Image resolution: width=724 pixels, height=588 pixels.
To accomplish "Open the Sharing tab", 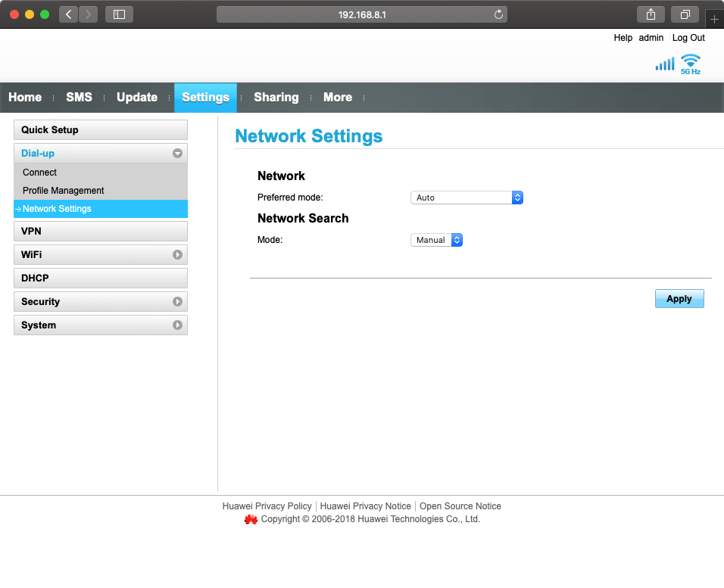I will (276, 98).
